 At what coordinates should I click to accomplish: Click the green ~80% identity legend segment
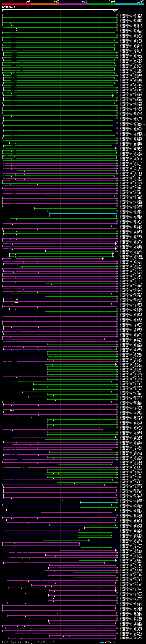[101, 4]
